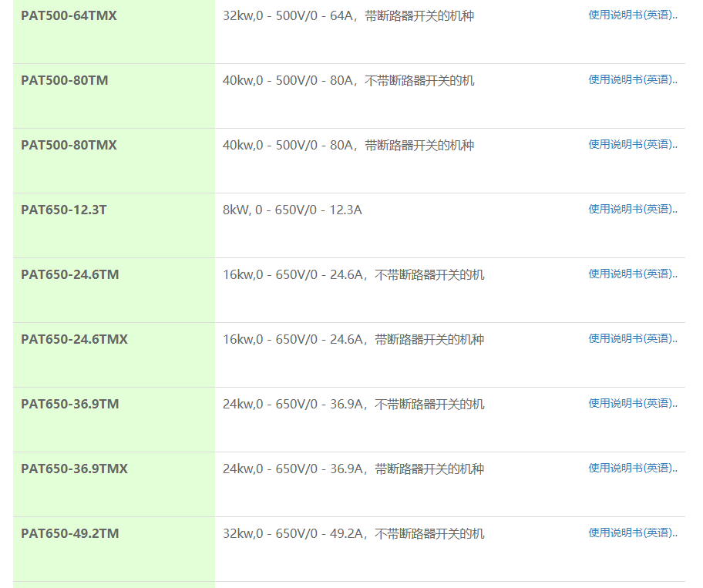Open the PAT650-36.9TMX user manual link
The height and width of the screenshot is (588, 703).
point(633,469)
